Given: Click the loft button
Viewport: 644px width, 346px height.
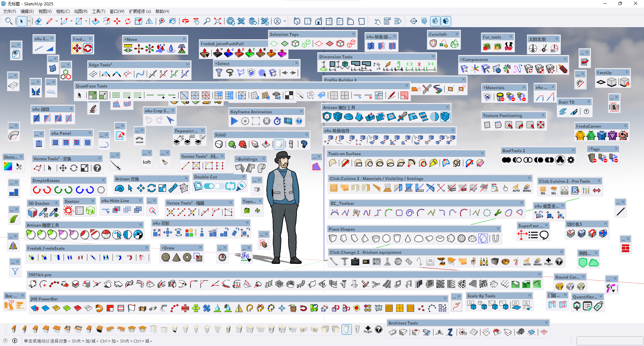Looking at the screenshot, I should tap(147, 162).
